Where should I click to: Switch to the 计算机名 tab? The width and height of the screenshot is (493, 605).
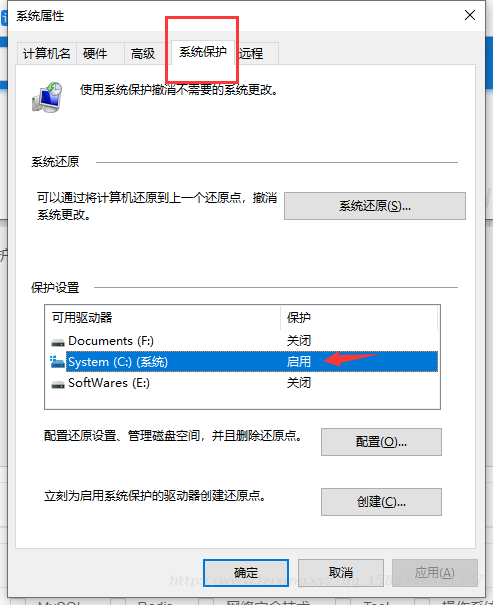[47, 53]
